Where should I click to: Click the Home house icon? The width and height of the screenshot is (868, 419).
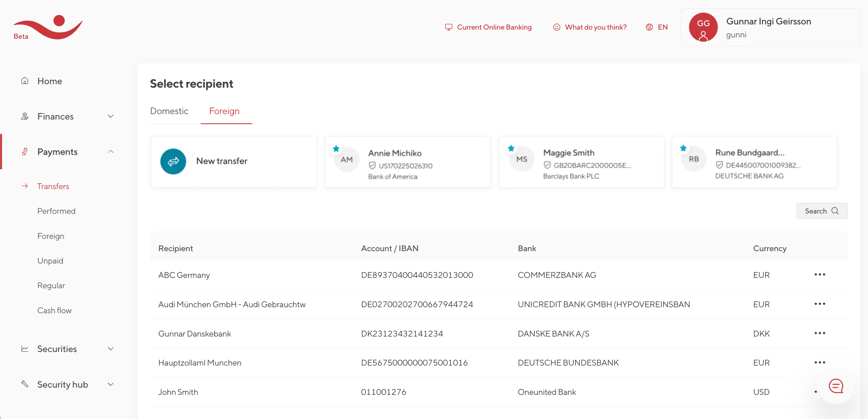point(25,81)
